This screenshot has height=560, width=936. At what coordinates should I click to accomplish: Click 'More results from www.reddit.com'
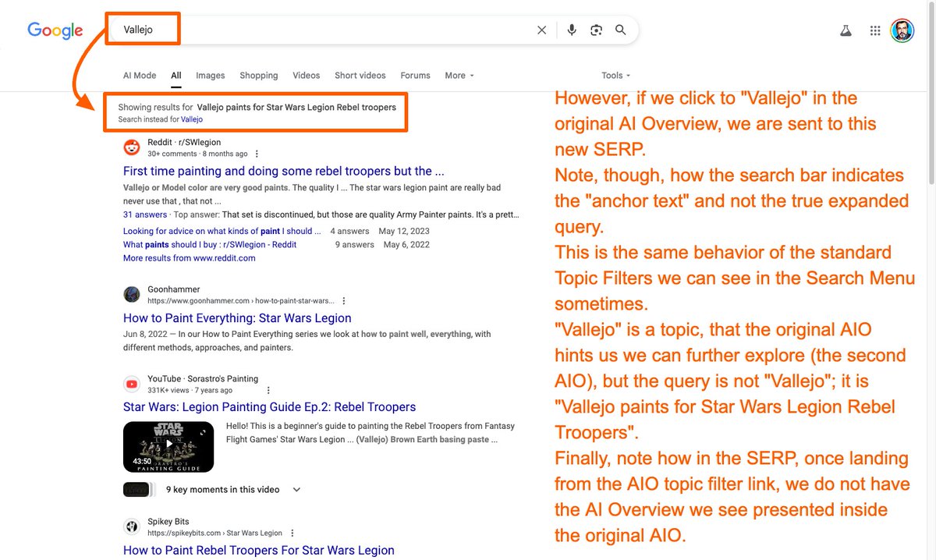coord(190,258)
